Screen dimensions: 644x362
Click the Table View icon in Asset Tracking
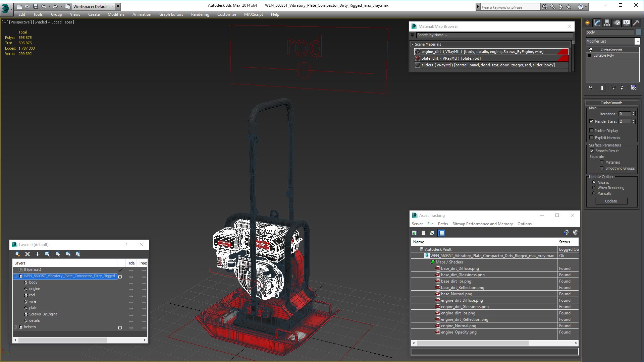click(442, 233)
